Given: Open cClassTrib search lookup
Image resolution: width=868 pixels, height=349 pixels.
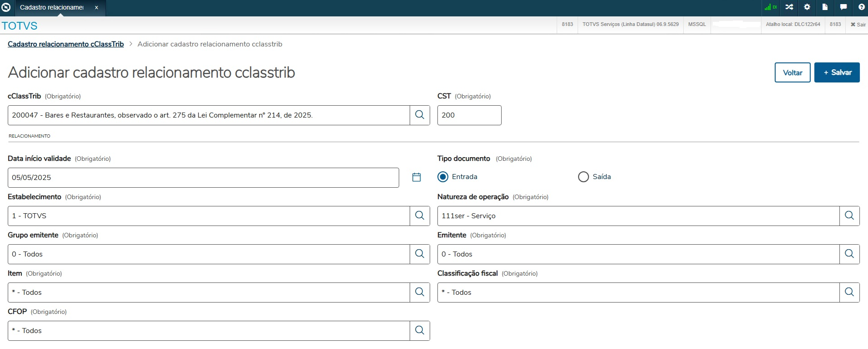Looking at the screenshot, I should pyautogui.click(x=420, y=115).
